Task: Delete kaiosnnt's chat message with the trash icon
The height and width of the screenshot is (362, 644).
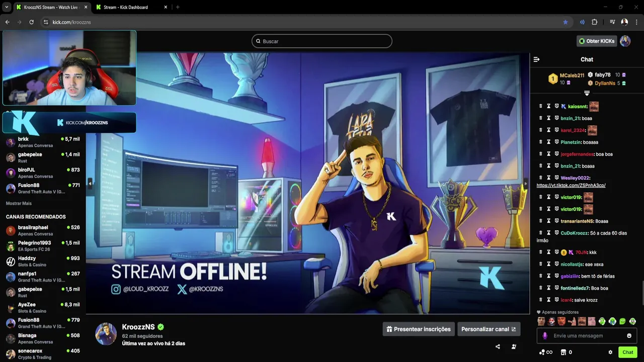Action: click(x=541, y=107)
